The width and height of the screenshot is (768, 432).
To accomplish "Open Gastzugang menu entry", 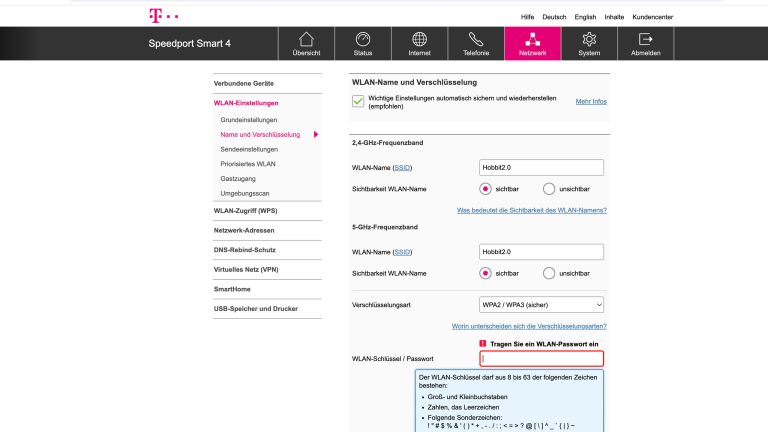I will [238, 178].
